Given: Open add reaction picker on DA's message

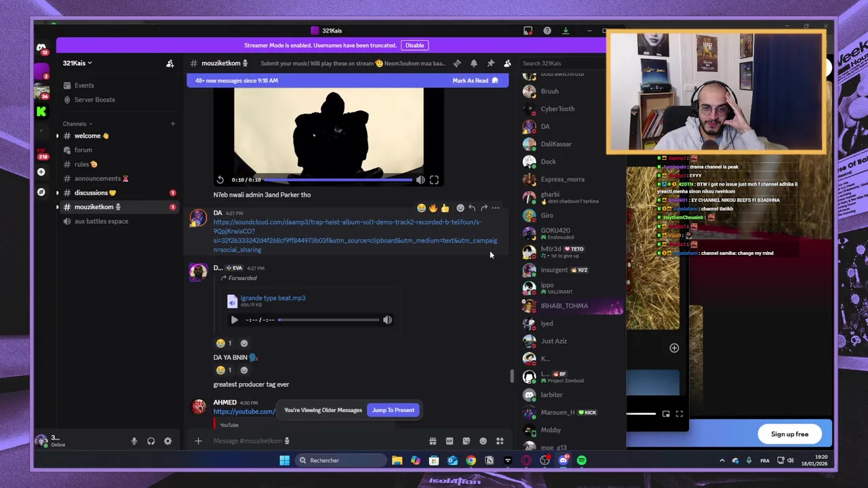Looking at the screenshot, I should tap(460, 208).
